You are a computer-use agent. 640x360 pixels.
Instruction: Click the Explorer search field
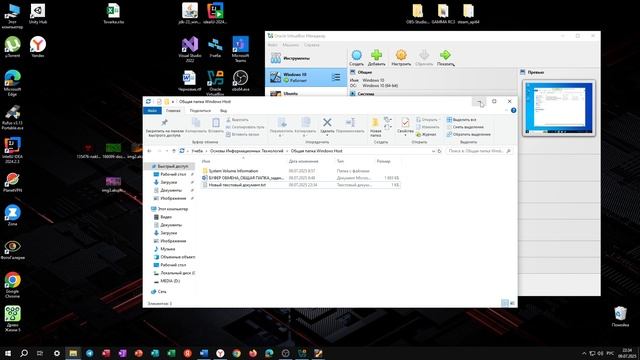(479, 151)
